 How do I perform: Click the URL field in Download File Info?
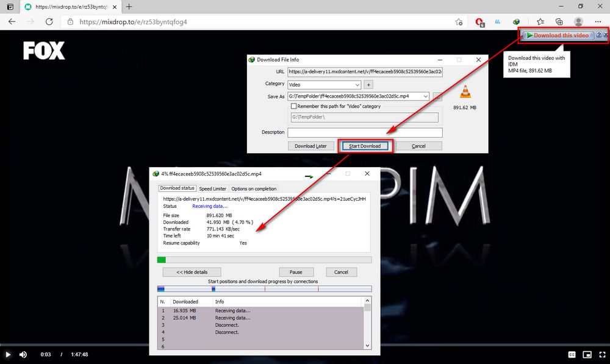click(x=365, y=71)
